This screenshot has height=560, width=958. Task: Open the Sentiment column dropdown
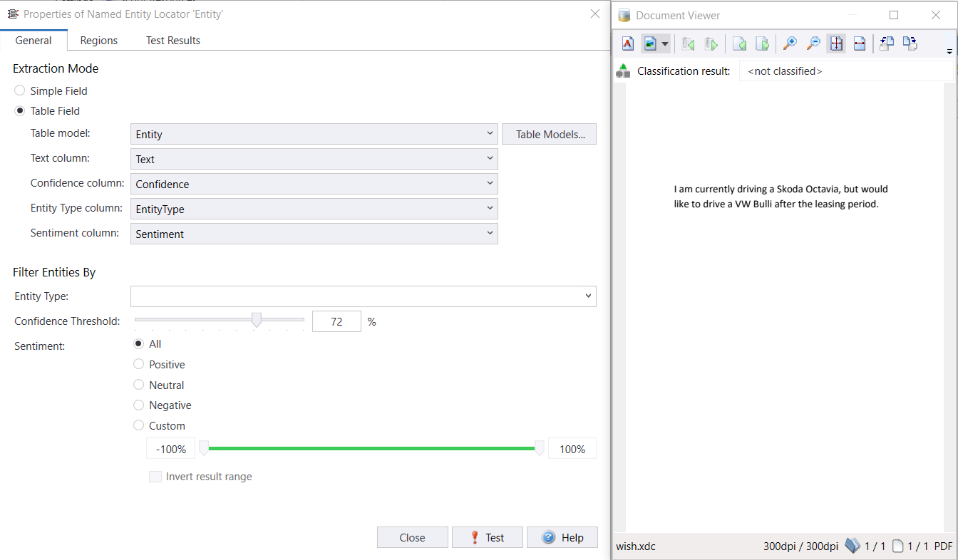click(x=314, y=234)
